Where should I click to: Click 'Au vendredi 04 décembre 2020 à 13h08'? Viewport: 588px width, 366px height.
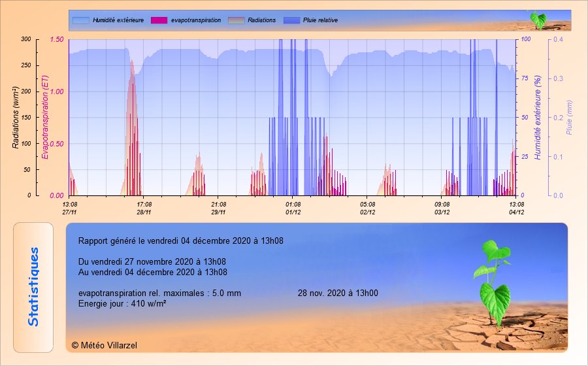point(153,273)
